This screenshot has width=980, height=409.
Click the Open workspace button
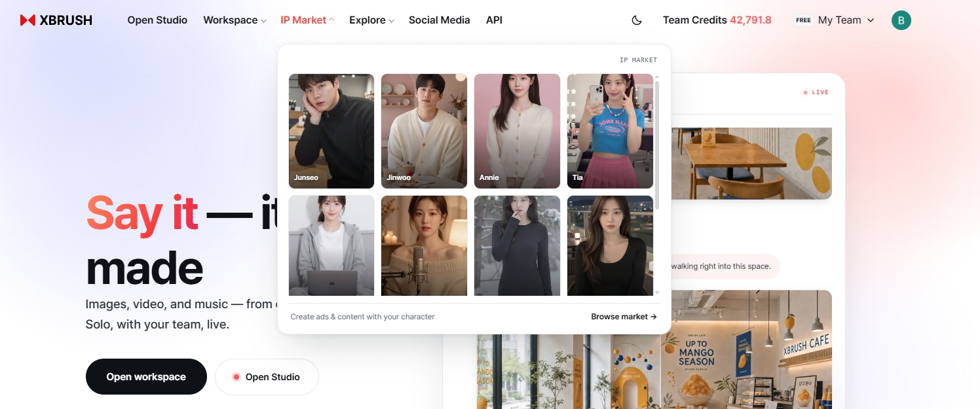tap(146, 377)
